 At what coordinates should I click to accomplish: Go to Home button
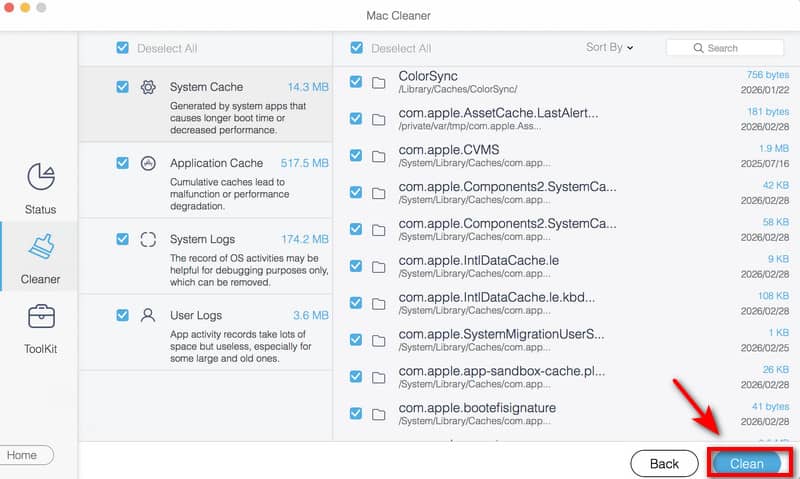[24, 455]
